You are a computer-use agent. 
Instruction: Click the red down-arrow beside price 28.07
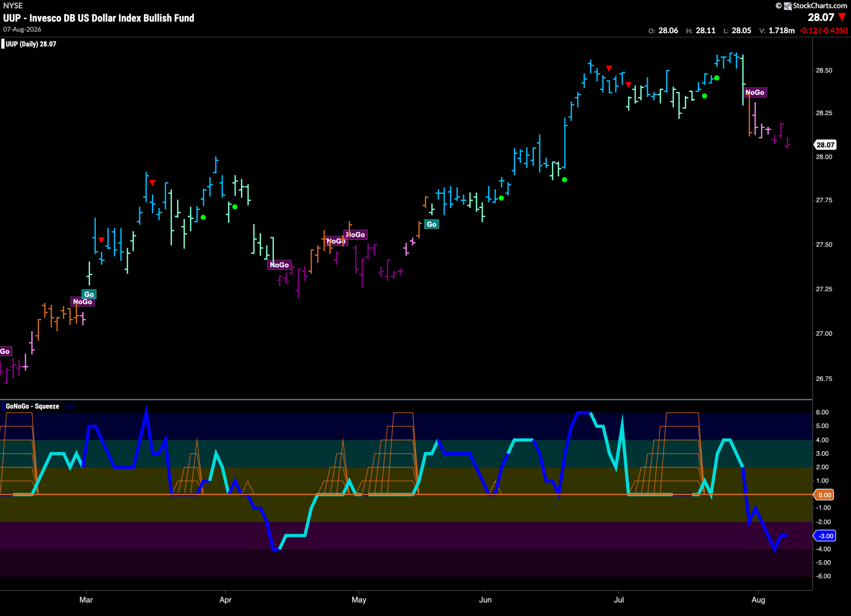tap(842, 17)
